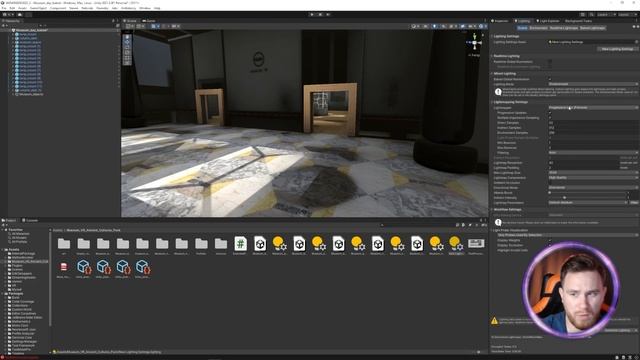The width and height of the screenshot is (640, 360).
Task: Select the first blue prefab asset in Project grid
Action: click(83, 267)
